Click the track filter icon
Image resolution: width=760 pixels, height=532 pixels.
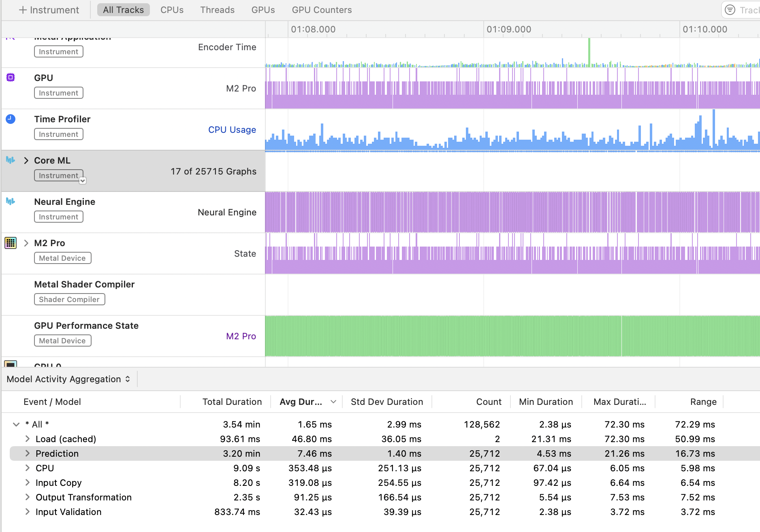click(730, 10)
